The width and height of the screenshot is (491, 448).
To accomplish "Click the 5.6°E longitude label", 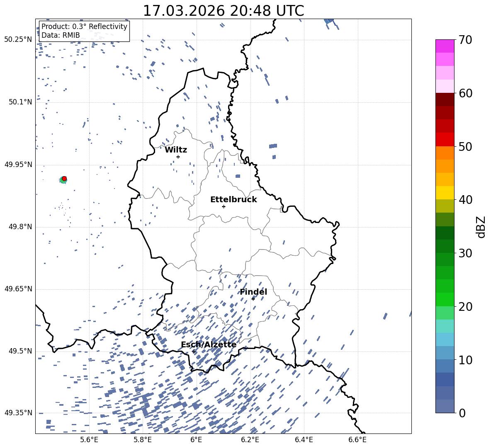I will click(x=89, y=440).
